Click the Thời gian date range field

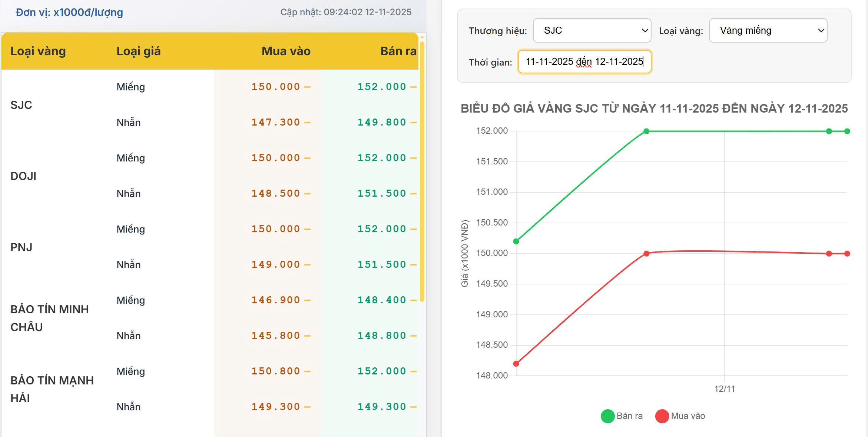584,61
